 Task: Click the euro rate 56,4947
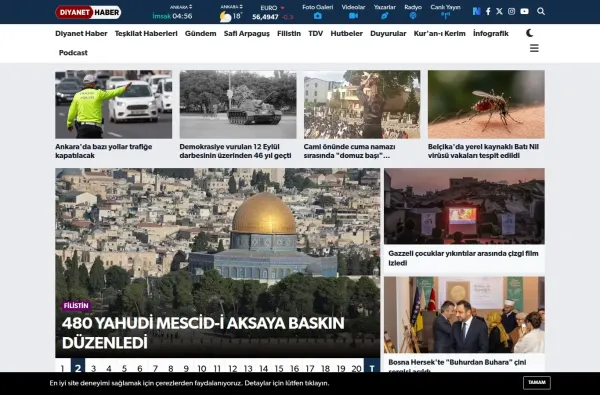(265, 17)
